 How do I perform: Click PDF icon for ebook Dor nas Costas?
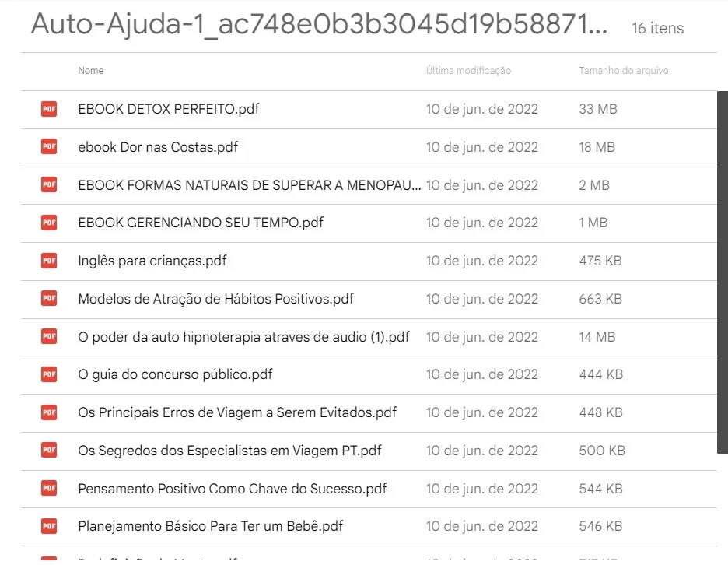point(49,147)
